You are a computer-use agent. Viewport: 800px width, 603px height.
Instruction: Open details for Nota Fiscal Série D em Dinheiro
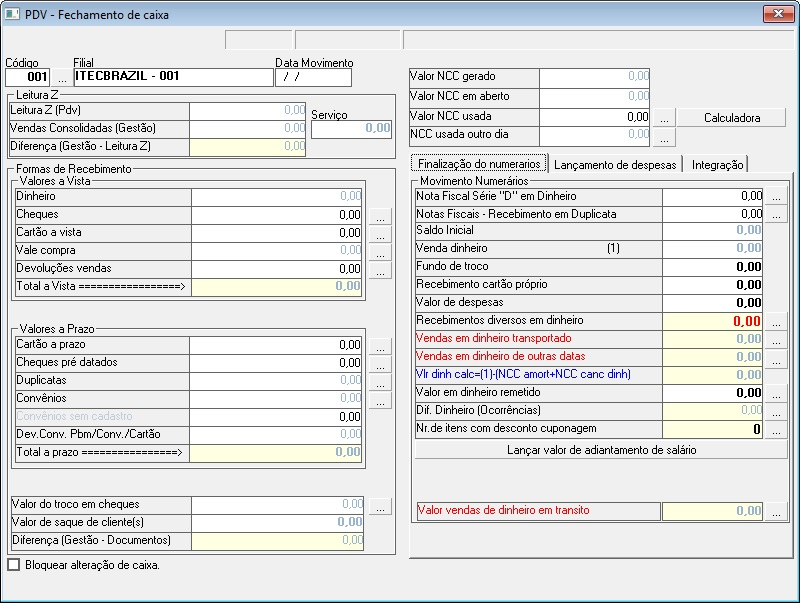[776, 196]
